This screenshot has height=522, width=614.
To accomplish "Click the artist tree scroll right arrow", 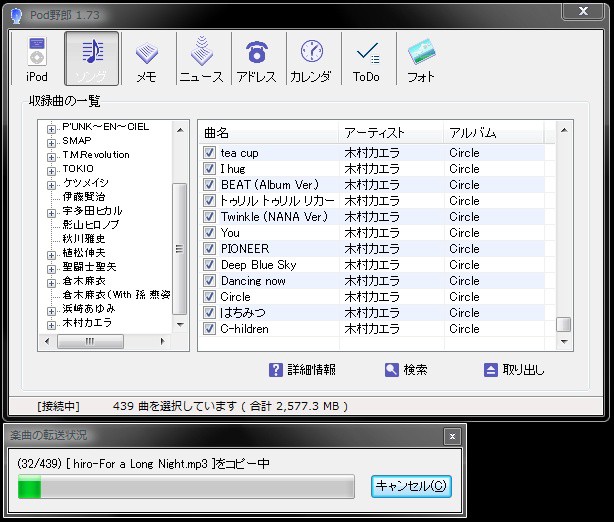I will pos(163,341).
